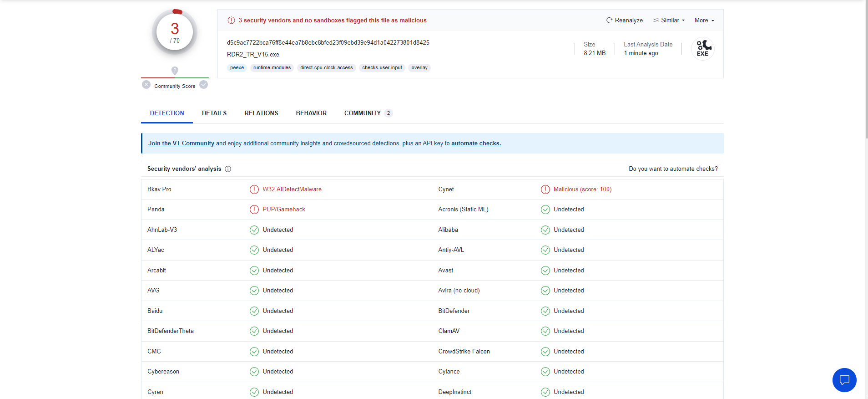Screen dimensions: 868x399
Task: Click the overlay tag
Action: click(x=419, y=67)
